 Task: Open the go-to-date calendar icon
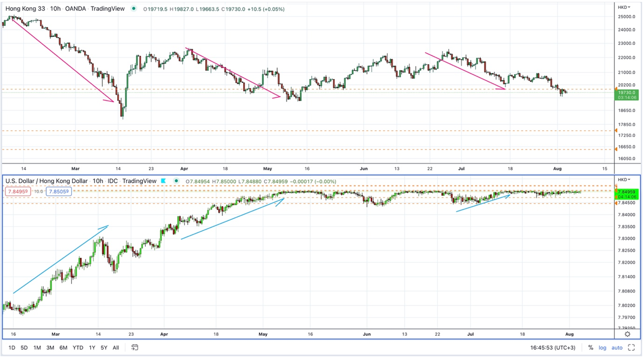pos(135,348)
